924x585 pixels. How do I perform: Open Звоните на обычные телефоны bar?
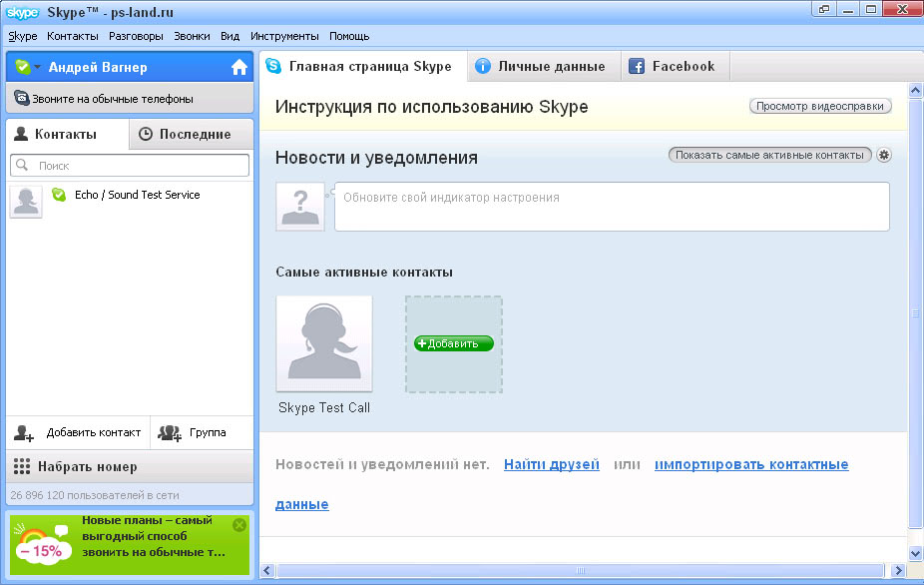(x=130, y=98)
